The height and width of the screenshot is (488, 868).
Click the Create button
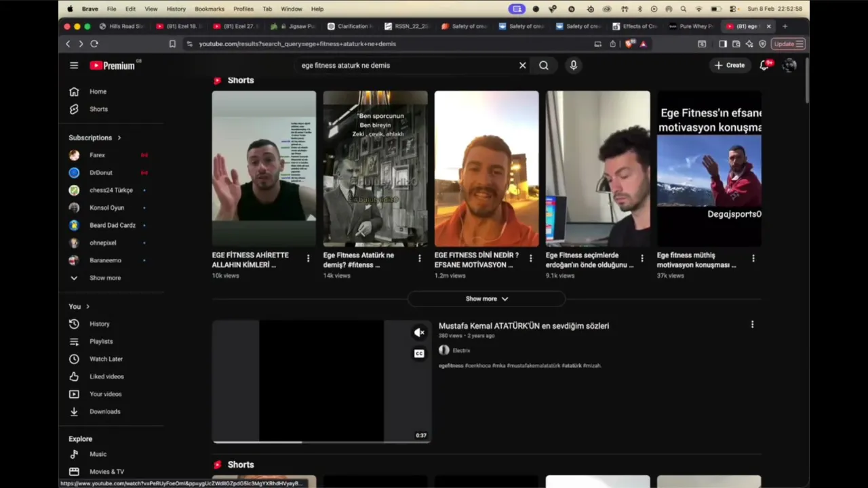point(729,65)
